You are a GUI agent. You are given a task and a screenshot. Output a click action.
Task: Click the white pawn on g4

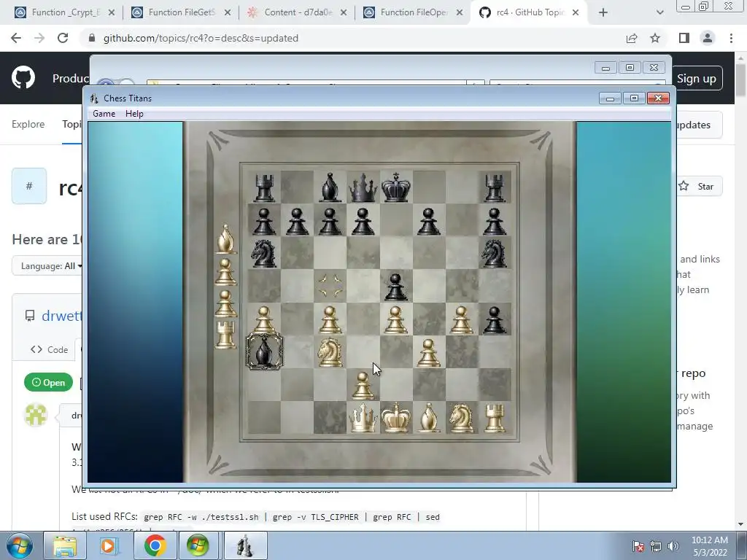point(462,319)
